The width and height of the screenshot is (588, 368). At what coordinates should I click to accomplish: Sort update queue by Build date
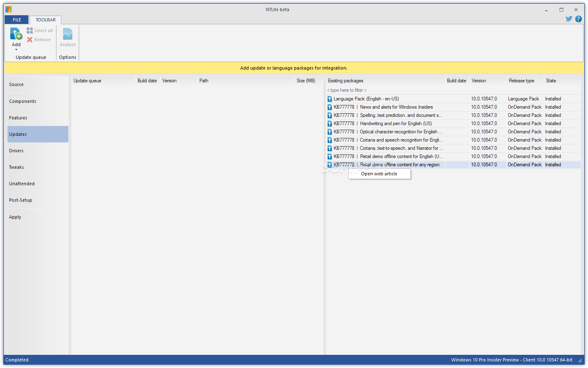click(148, 81)
